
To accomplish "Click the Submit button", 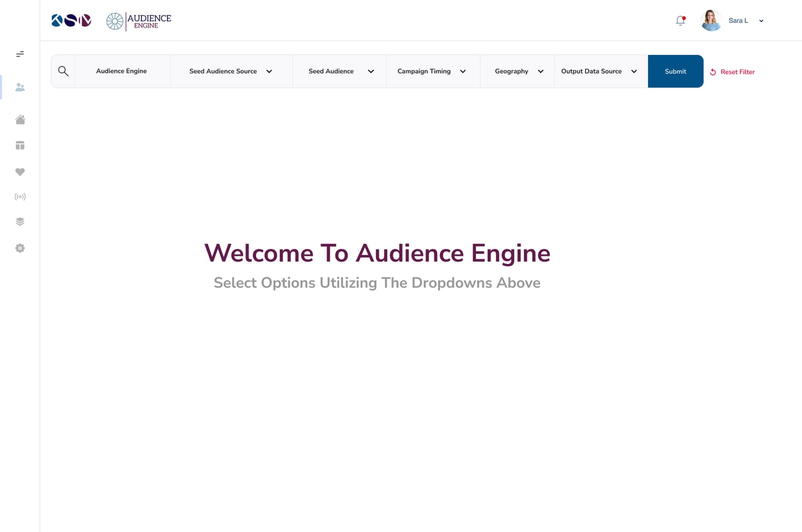I will click(x=675, y=71).
